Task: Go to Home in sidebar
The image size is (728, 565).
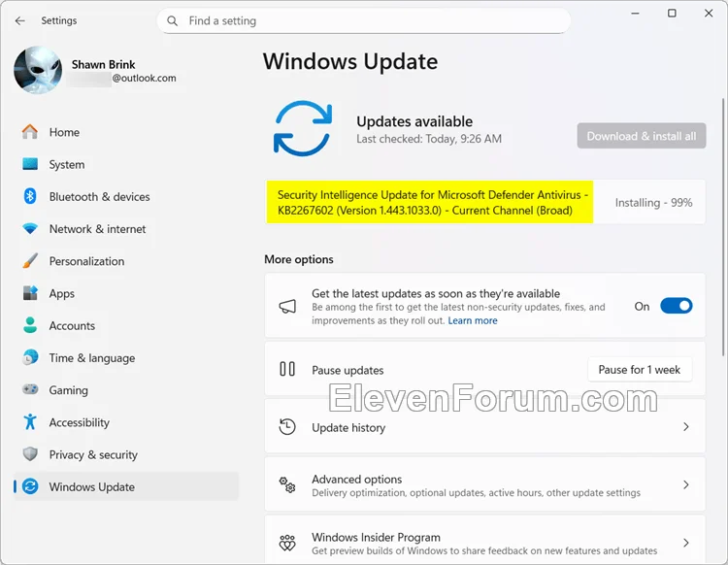Action: [126, 132]
